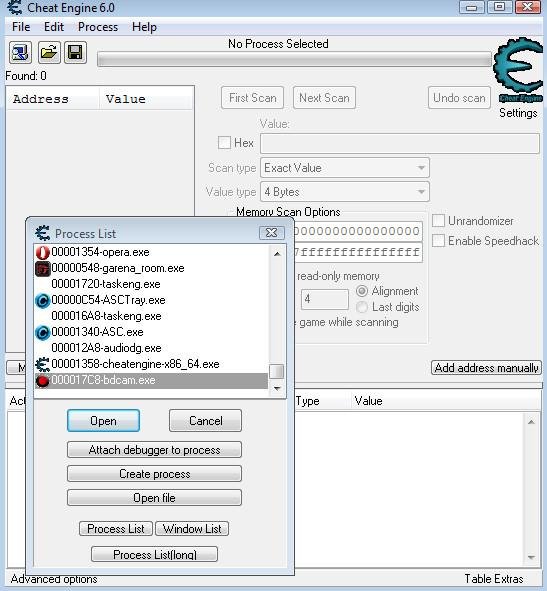The height and width of the screenshot is (591, 547).
Task: Close the Process List dialog
Action: [x=271, y=233]
